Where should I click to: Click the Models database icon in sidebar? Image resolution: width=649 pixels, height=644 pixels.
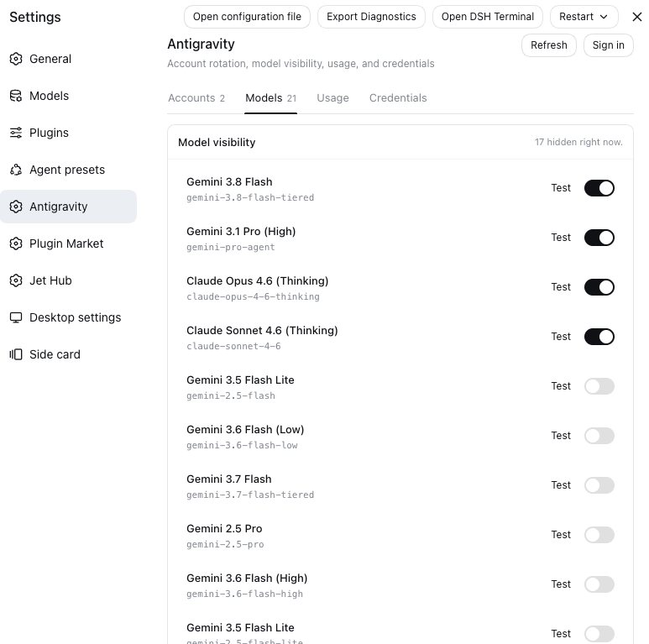[x=16, y=96]
